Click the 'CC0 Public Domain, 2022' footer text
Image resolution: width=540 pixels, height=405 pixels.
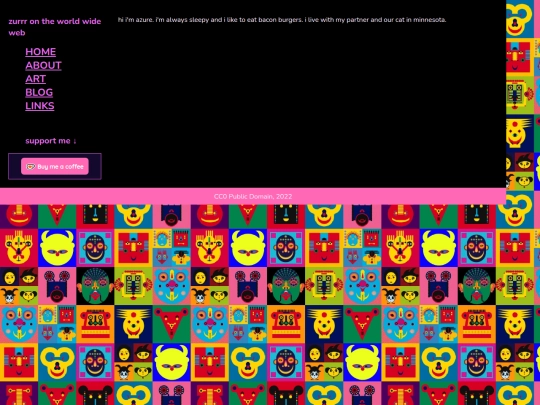point(253,196)
